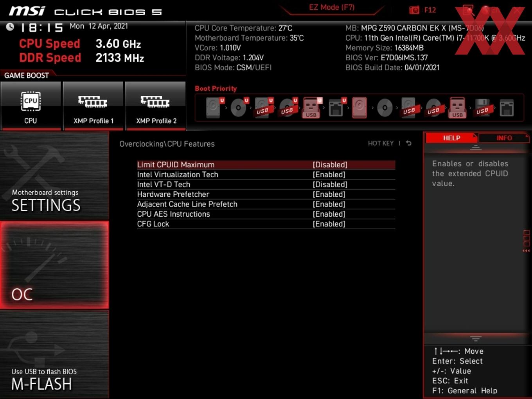Select the legacy USB hard disk boot icon
The height and width of the screenshot is (399, 532).
tap(409, 108)
